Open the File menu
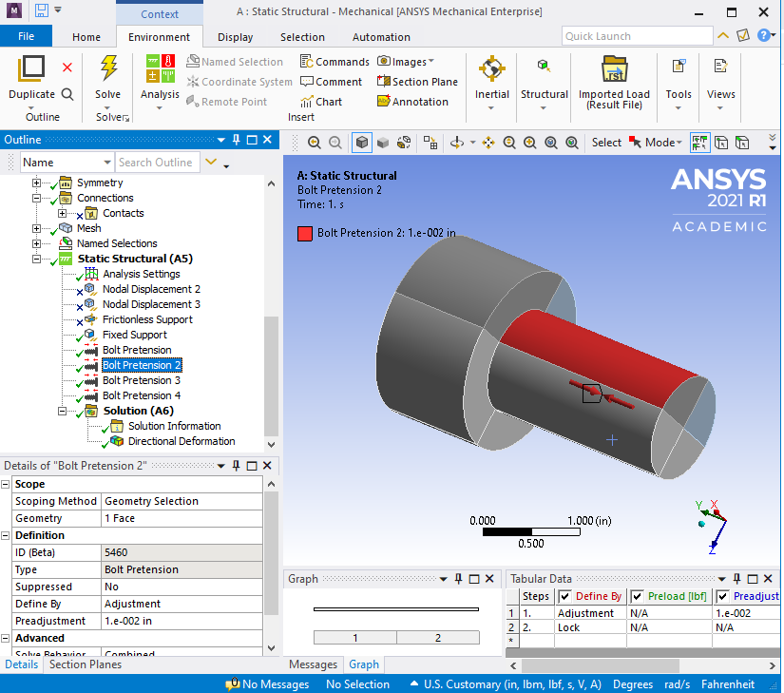 26,37
